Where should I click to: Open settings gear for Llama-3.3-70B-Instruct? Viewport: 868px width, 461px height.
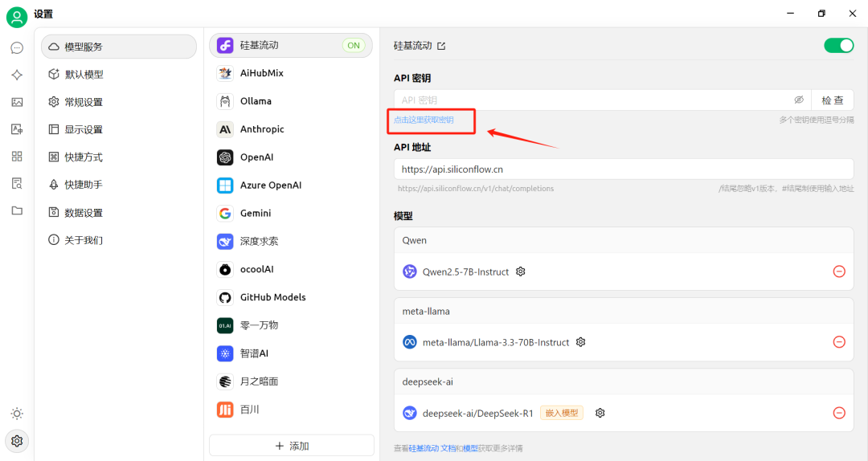click(580, 342)
